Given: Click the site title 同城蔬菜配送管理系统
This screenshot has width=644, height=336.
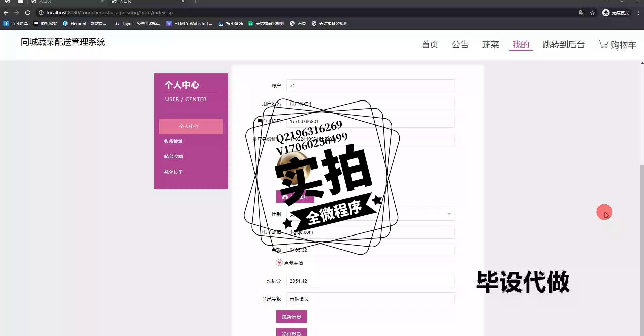Looking at the screenshot, I should [63, 42].
